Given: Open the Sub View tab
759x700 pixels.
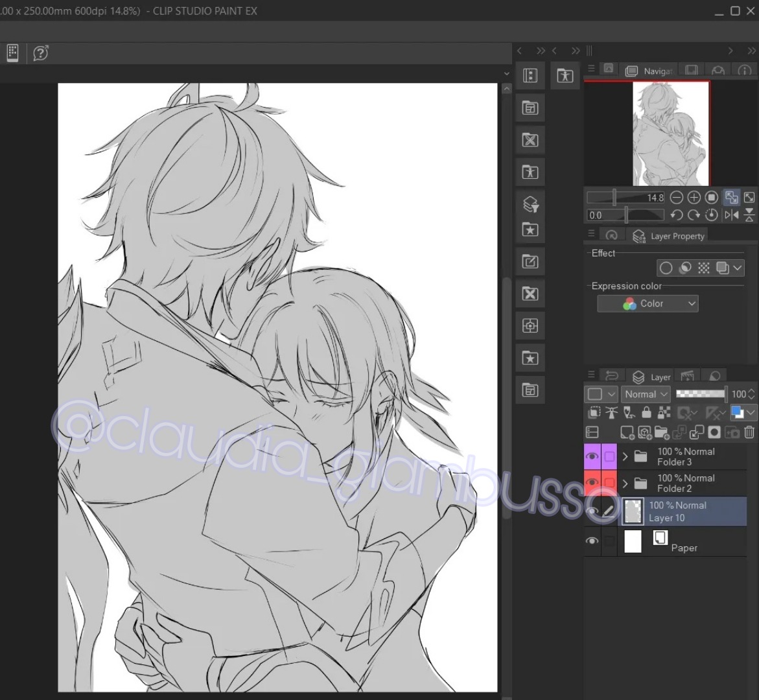Looking at the screenshot, I should [692, 71].
